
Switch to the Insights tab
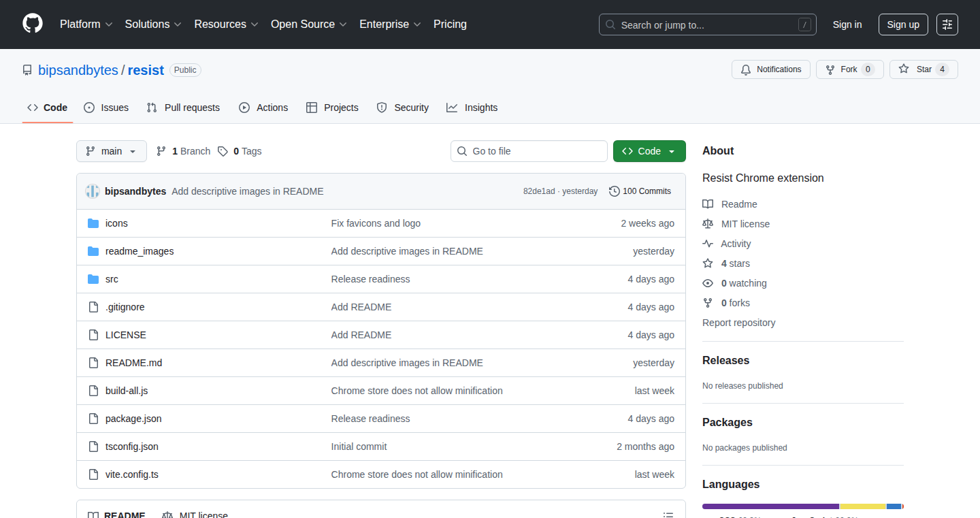tap(472, 108)
